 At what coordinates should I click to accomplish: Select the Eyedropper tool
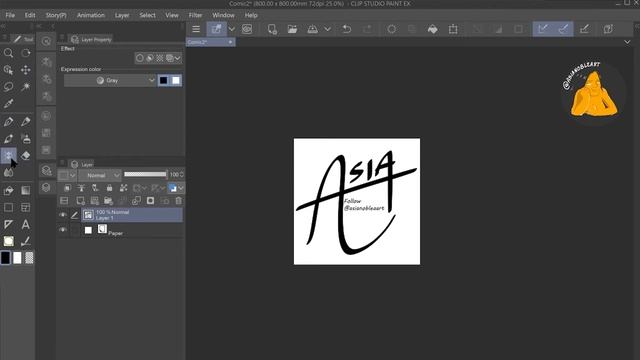point(8,103)
